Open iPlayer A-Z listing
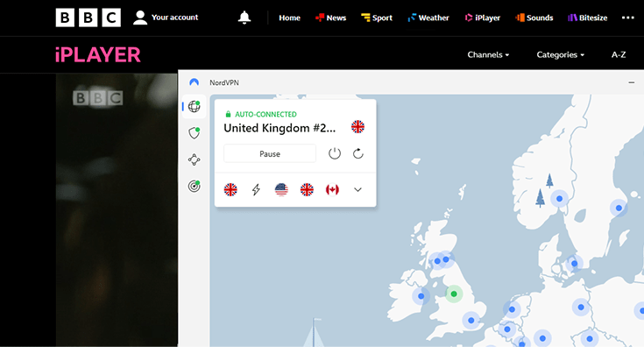Screen dimensions: 644x347 [619, 54]
